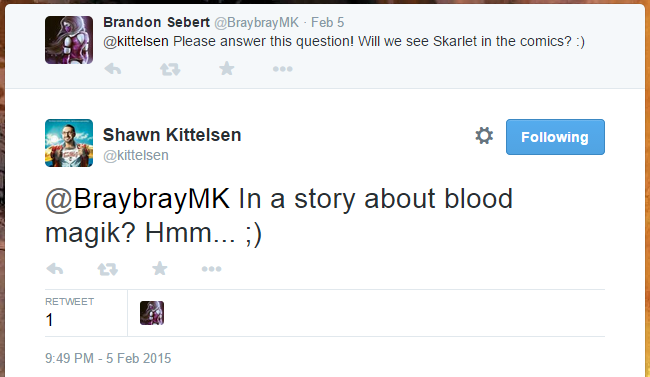Visit the @kittelsen handle under Shawn's name

coord(136,155)
